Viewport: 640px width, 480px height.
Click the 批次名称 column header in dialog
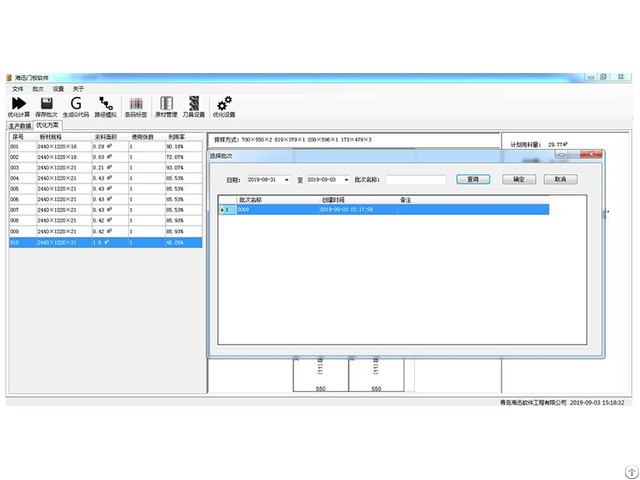250,200
